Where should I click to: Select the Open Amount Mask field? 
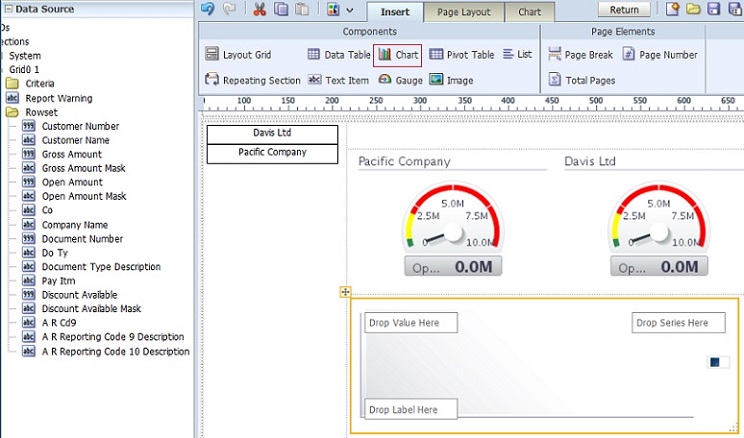[74, 196]
